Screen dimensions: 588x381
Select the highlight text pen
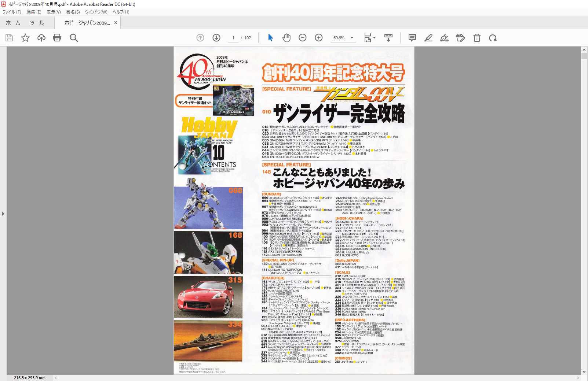coord(428,38)
